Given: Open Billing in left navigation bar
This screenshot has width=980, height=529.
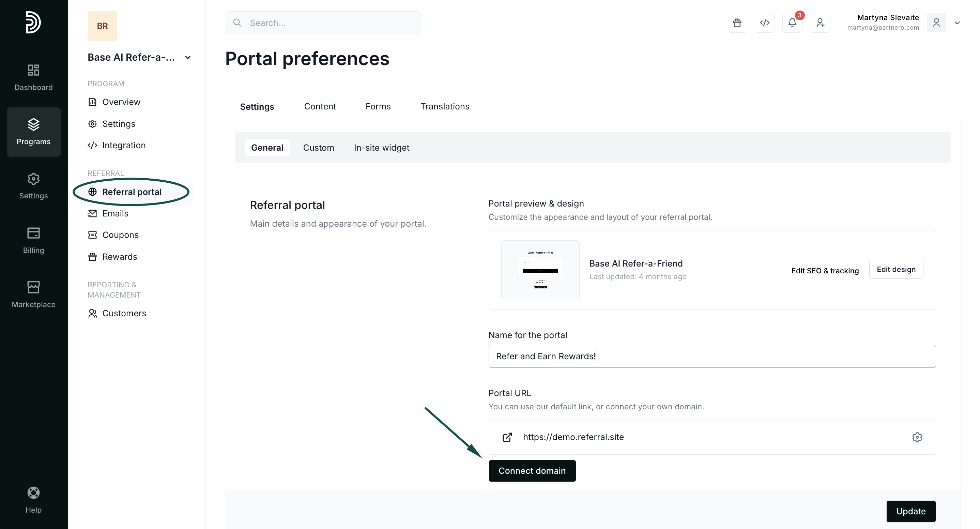Looking at the screenshot, I should pos(33,240).
